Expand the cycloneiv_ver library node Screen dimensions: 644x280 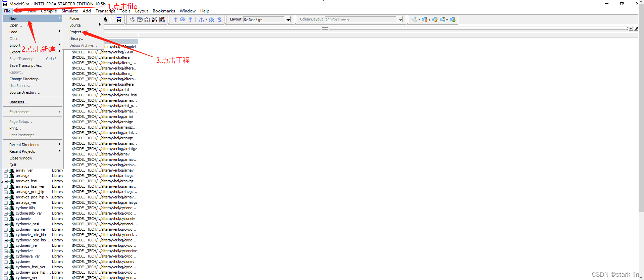pos(6,246)
